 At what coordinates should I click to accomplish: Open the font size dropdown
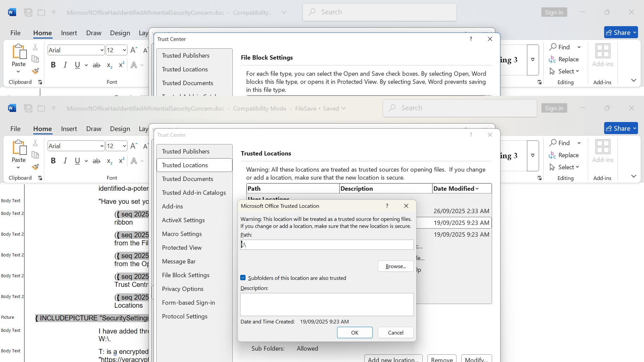pos(124,146)
